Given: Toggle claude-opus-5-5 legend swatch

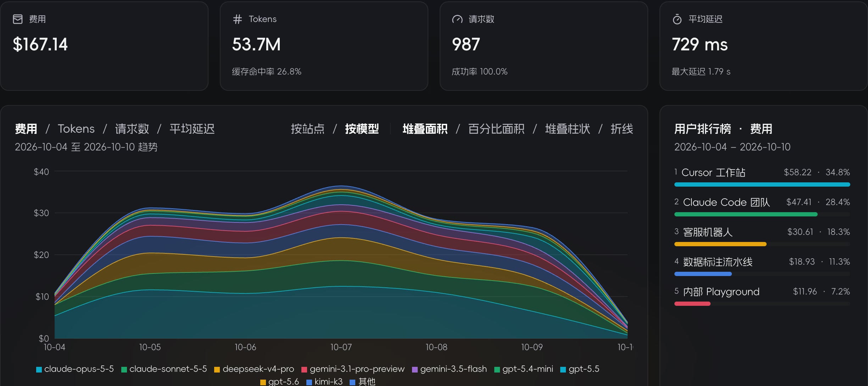Looking at the screenshot, I should click(39, 370).
